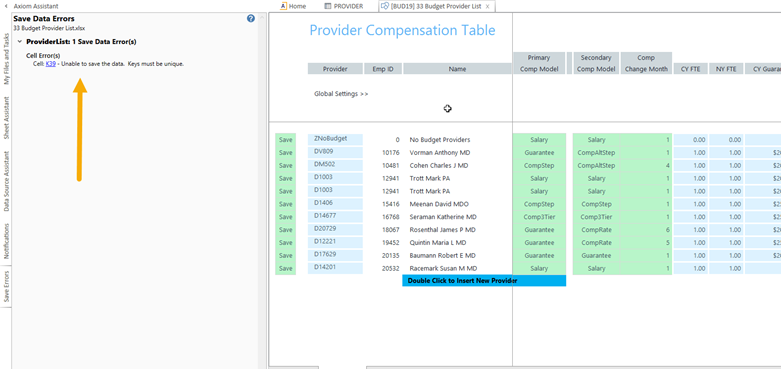Select NY FTE 0.00 cell for ZNoBudget
The width and height of the screenshot is (781, 369).
726,140
